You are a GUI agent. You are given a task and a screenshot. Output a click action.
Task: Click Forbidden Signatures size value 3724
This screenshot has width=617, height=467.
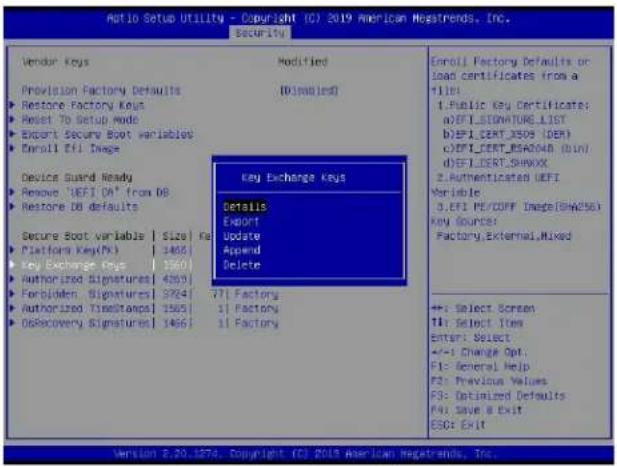click(x=174, y=294)
